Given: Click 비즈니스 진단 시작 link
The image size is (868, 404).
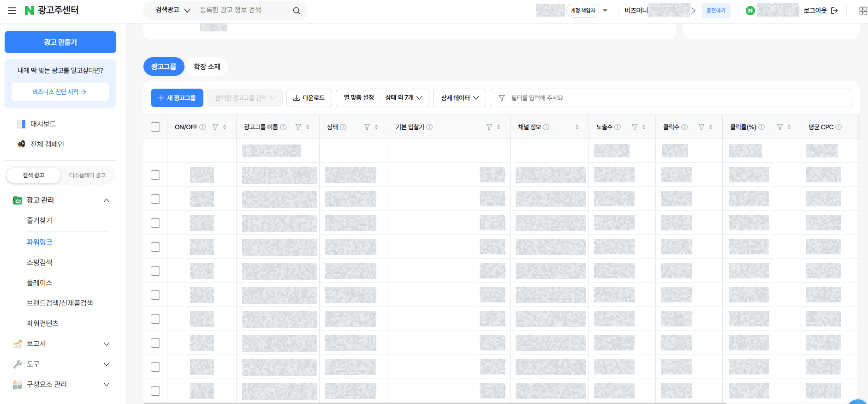Looking at the screenshot, I should pos(60,92).
